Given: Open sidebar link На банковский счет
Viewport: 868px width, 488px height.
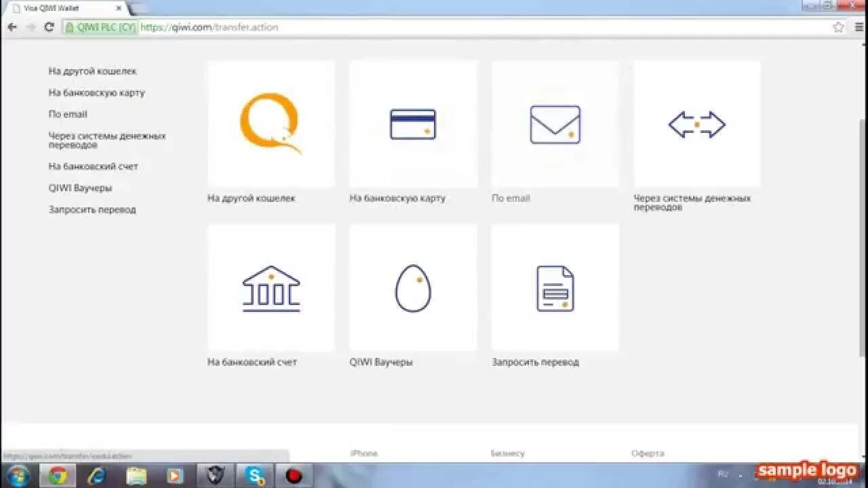Looking at the screenshot, I should click(x=93, y=166).
